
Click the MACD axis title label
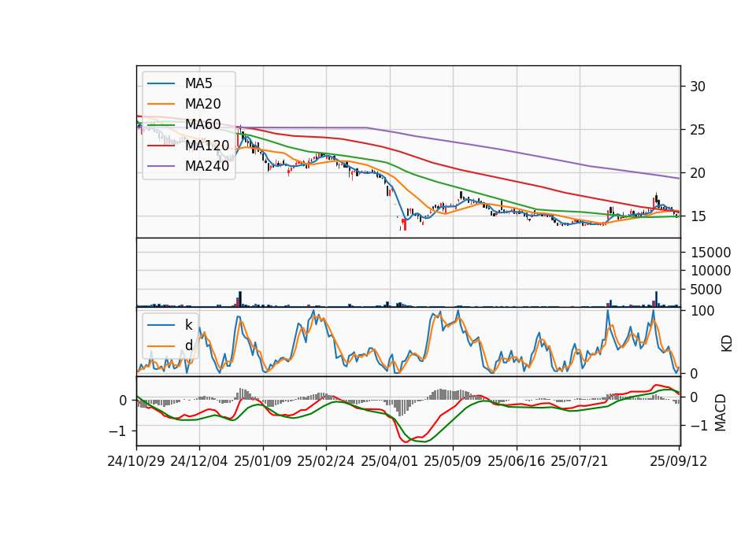coord(721,412)
